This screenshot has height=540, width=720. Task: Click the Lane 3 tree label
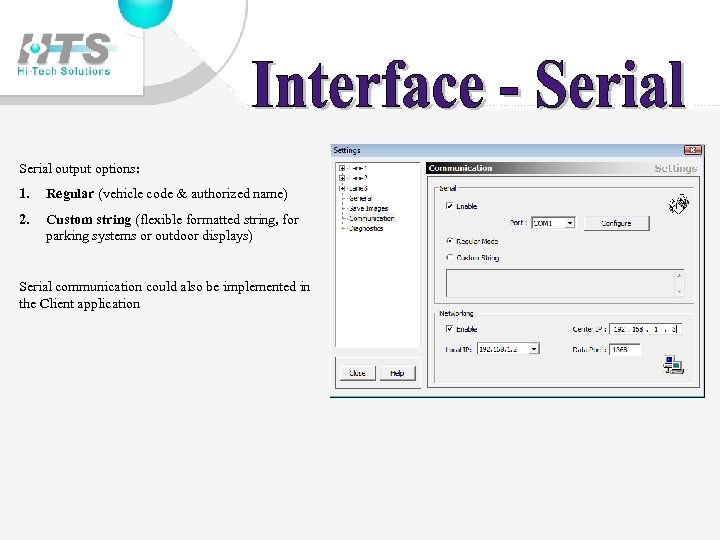coord(357,188)
